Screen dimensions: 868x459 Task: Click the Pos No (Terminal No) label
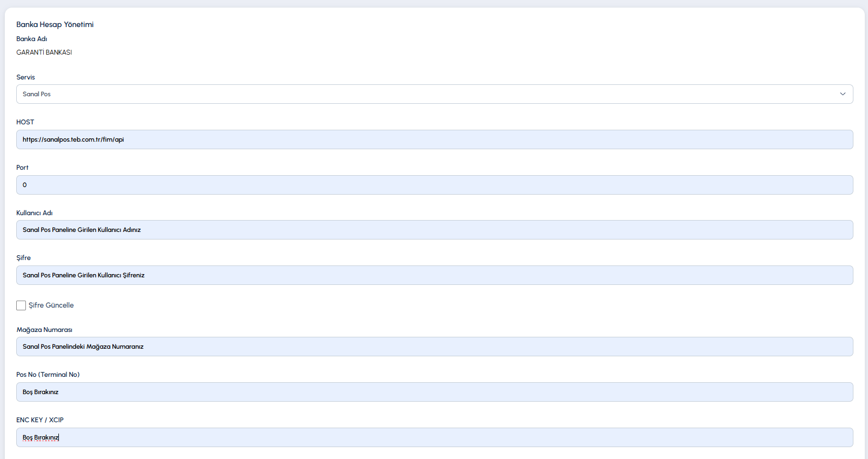point(48,375)
